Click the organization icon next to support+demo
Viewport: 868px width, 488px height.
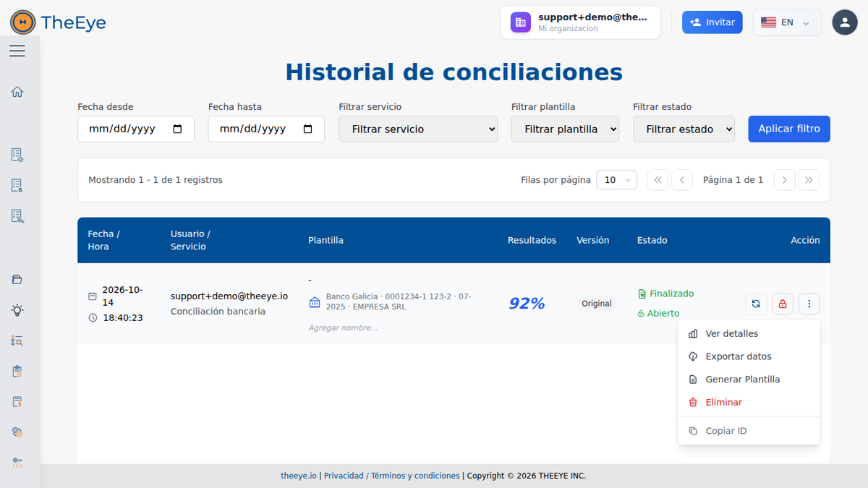pyautogui.click(x=520, y=22)
